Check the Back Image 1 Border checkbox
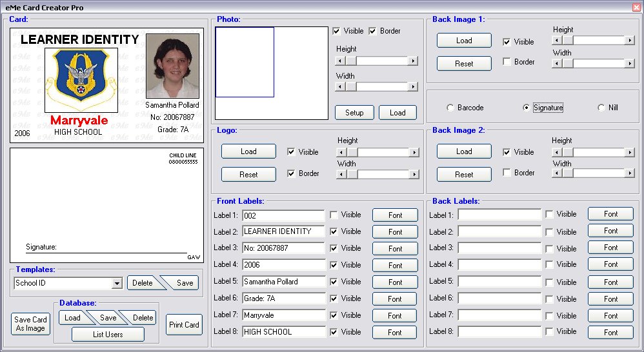This screenshot has width=644, height=352. [507, 62]
